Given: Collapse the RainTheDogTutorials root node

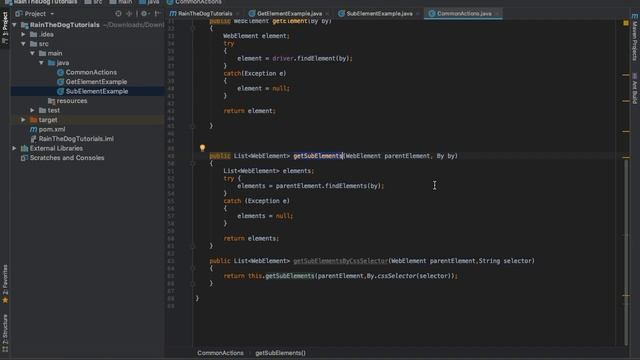Looking at the screenshot, I should [15, 25].
